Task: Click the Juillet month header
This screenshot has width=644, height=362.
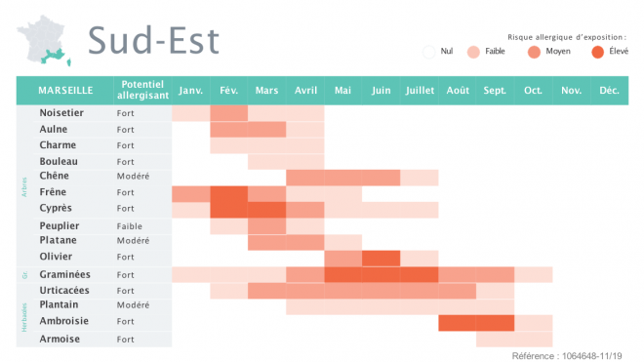Action: 420,91
